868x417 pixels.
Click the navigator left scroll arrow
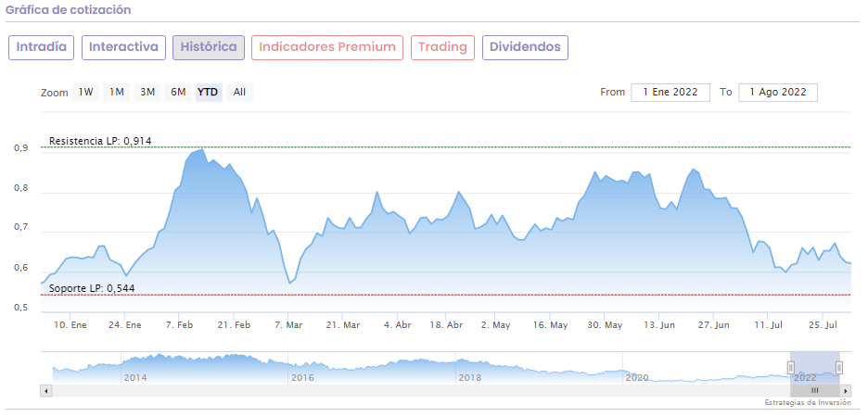[x=45, y=391]
